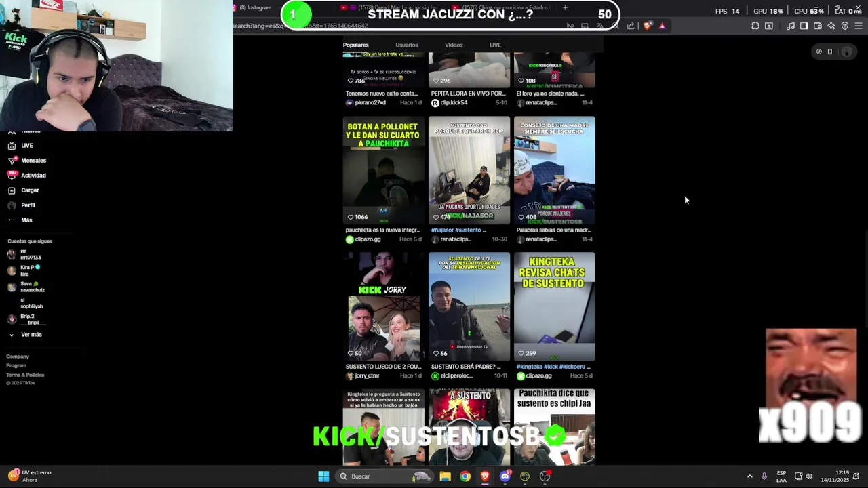Switch to the Usuarios tab
868x488 pixels.
[407, 45]
